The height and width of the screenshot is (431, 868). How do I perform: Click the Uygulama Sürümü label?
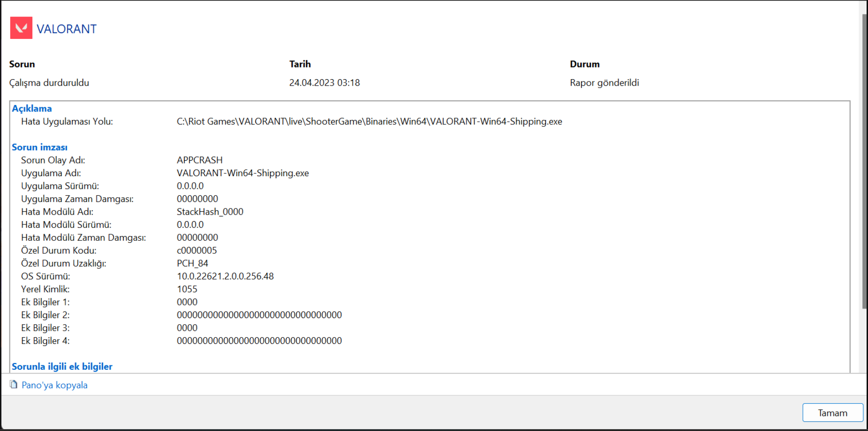[60, 186]
